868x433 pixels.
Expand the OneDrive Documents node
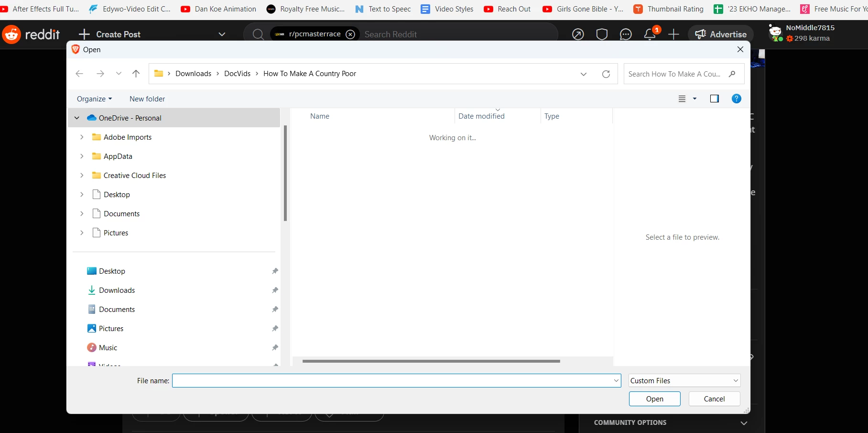(82, 214)
